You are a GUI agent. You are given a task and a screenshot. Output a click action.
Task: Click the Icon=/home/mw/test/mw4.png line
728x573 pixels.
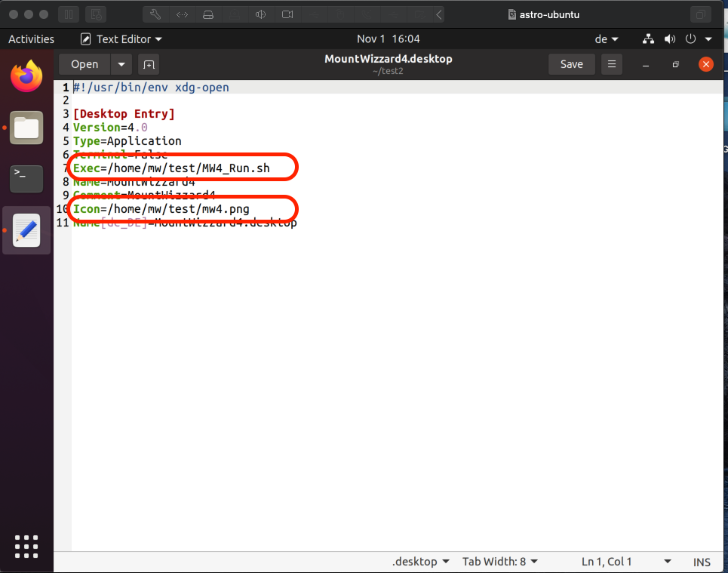pyautogui.click(x=161, y=208)
